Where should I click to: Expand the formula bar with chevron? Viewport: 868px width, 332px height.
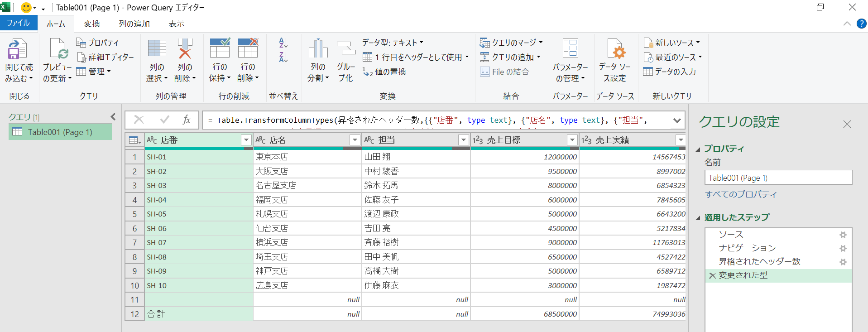pyautogui.click(x=676, y=120)
